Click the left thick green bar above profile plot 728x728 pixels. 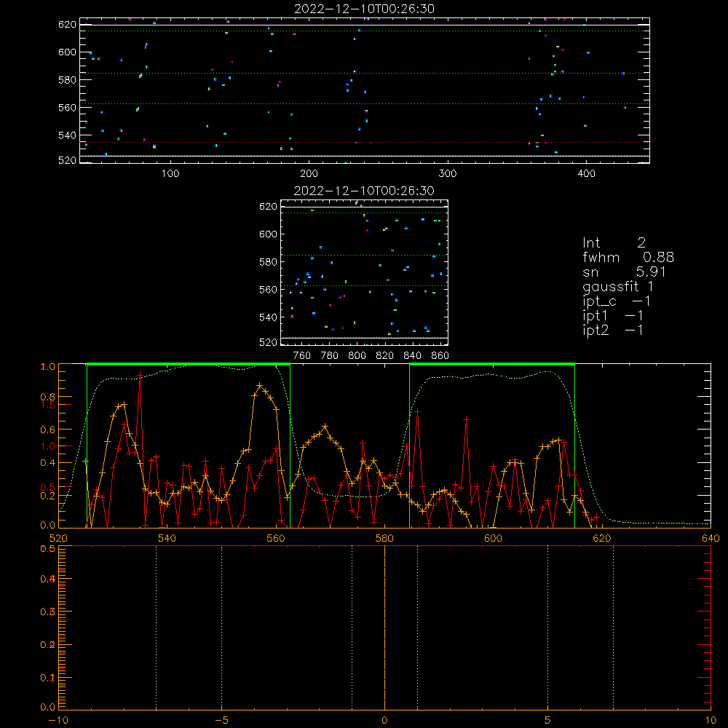pos(189,364)
